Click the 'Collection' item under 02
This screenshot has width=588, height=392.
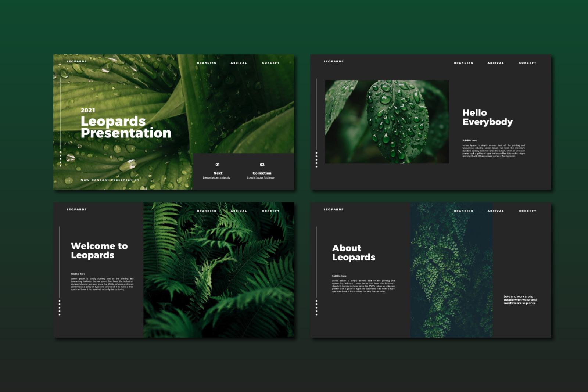pyautogui.click(x=262, y=173)
